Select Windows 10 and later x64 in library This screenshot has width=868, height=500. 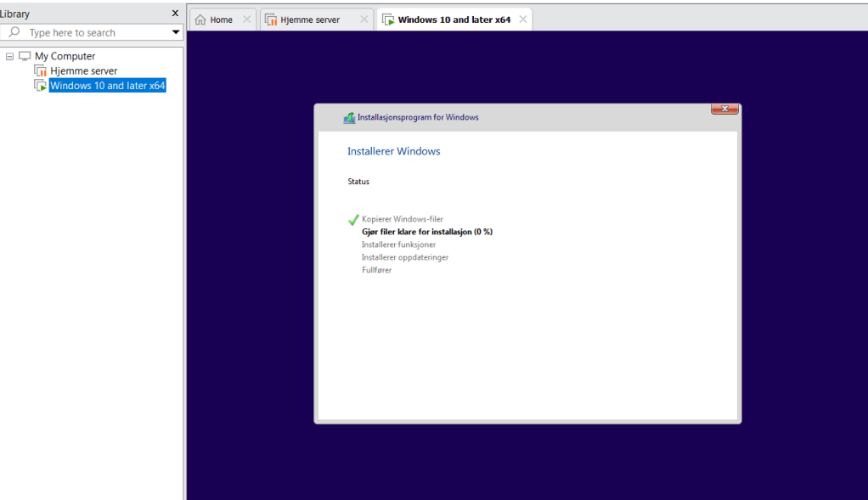pos(107,86)
